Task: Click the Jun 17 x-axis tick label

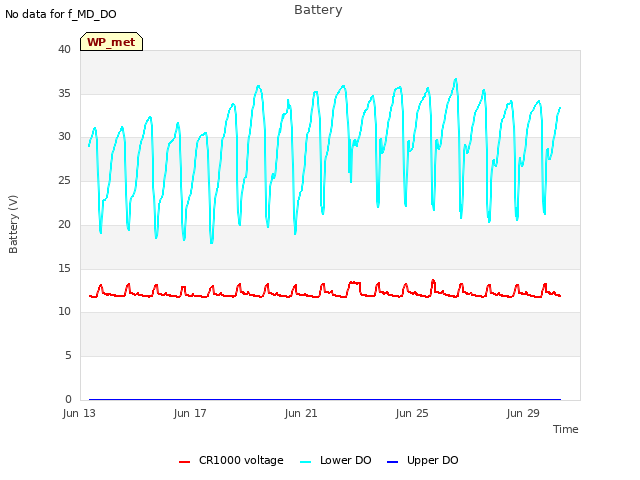Action: pyautogui.click(x=190, y=413)
